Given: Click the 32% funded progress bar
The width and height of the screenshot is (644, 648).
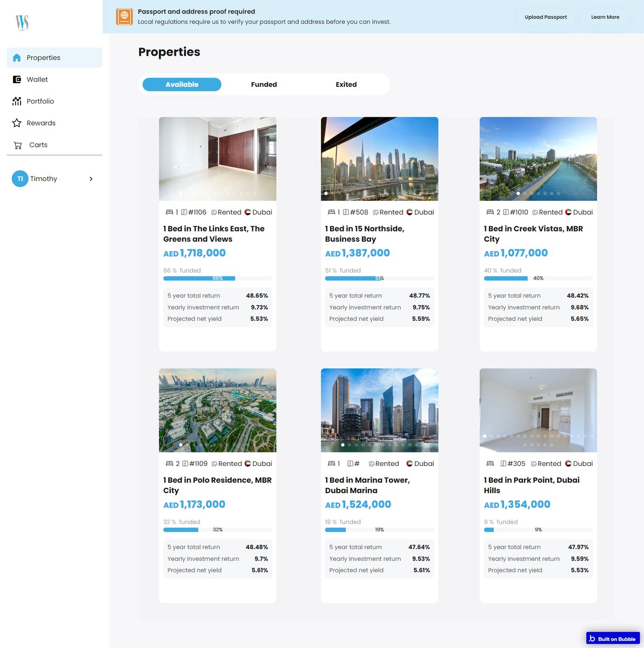Looking at the screenshot, I should [218, 530].
